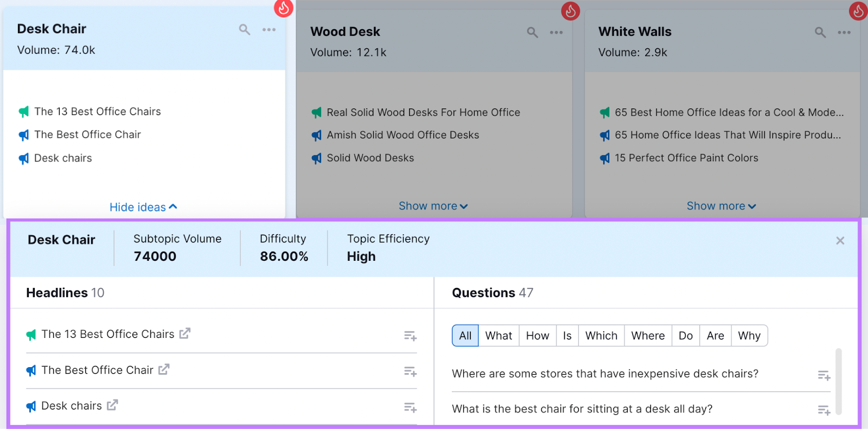
Task: Click question about best chair for sitting all day
Action: pyautogui.click(x=582, y=409)
